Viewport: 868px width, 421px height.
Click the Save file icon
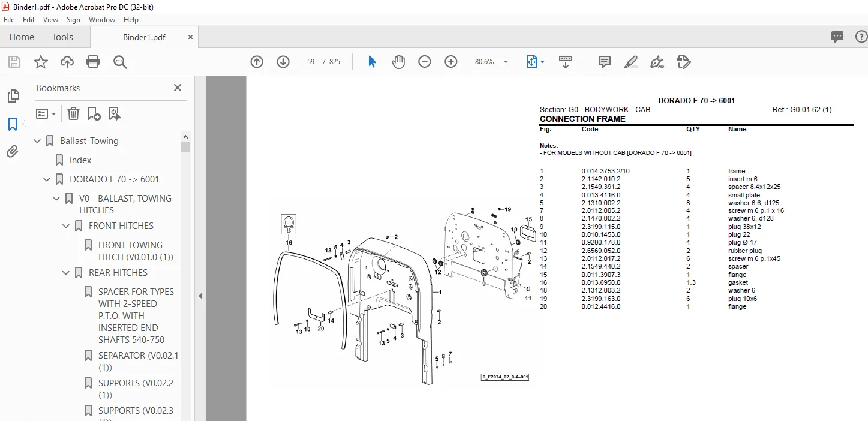tap(14, 62)
